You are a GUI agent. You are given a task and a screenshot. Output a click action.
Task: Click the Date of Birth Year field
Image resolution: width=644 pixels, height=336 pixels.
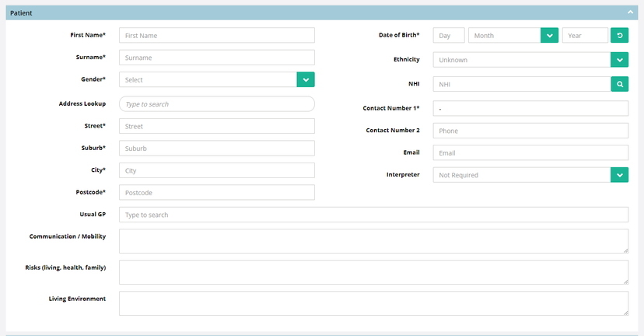[585, 35]
